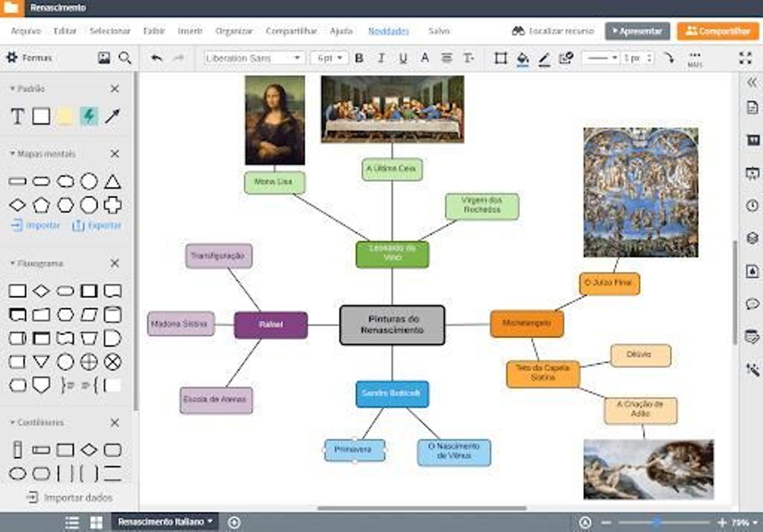Image resolution: width=763 pixels, height=532 pixels.
Task: Toggle bold formatting
Action: click(359, 58)
